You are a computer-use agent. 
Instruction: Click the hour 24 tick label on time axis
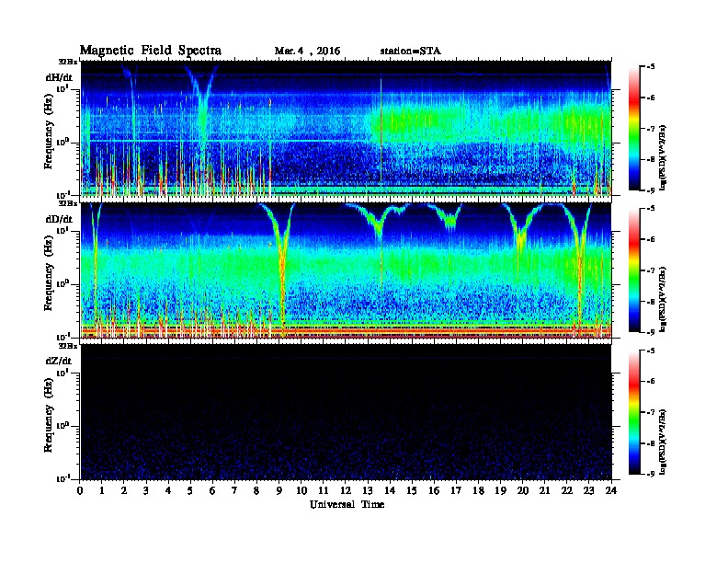(x=611, y=490)
